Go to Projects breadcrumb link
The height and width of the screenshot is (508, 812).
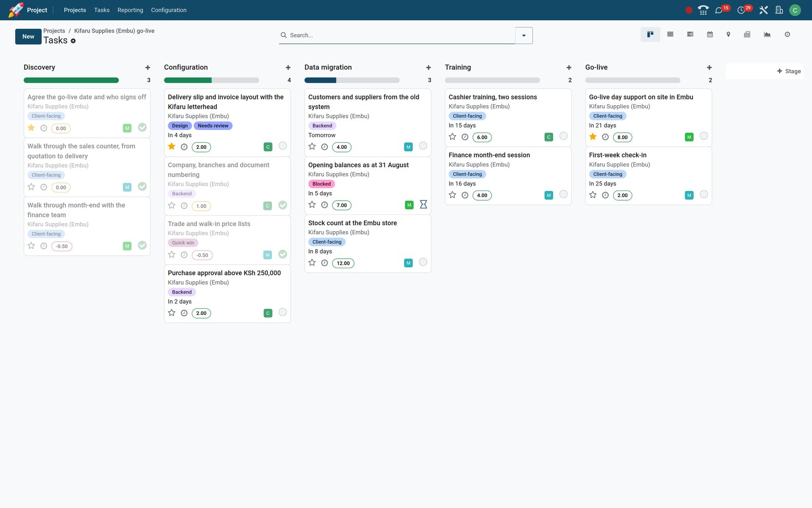[54, 31]
